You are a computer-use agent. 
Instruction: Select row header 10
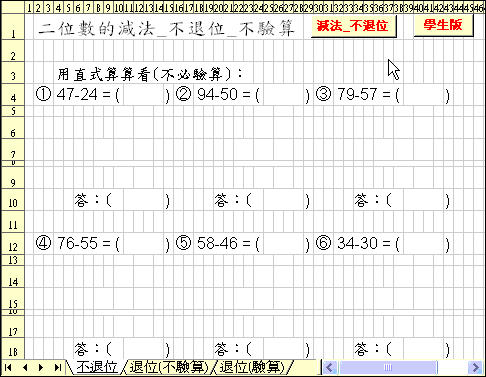pyautogui.click(x=13, y=200)
